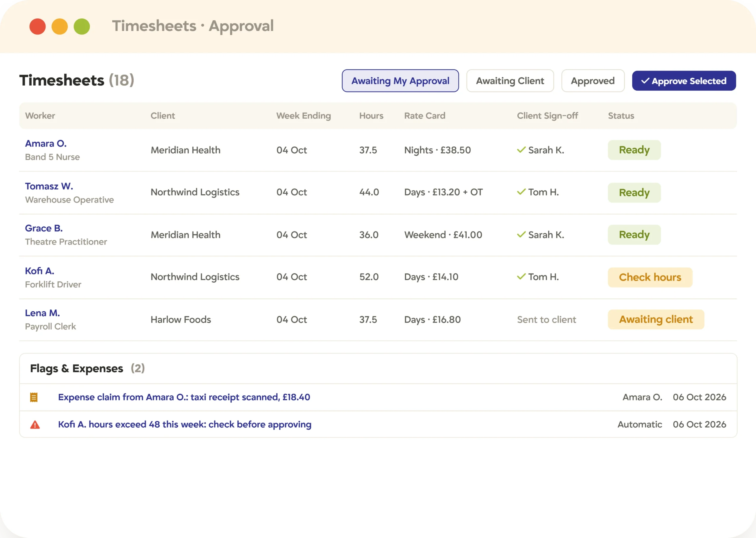
Task: Sort by the Status column header
Action: [621, 116]
